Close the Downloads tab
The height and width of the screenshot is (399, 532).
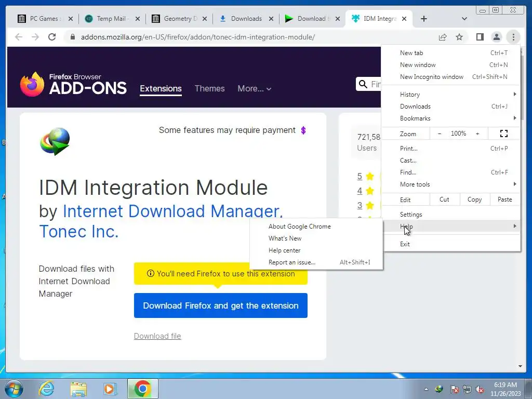pos(271,19)
